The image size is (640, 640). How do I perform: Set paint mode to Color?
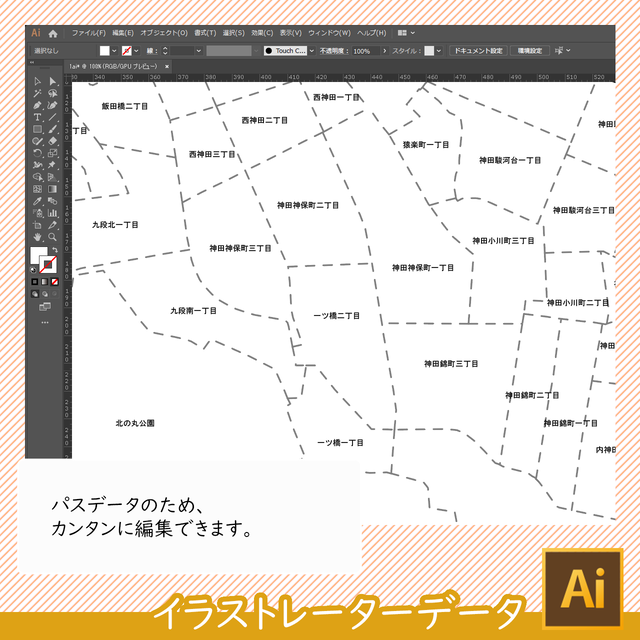tap(35, 282)
